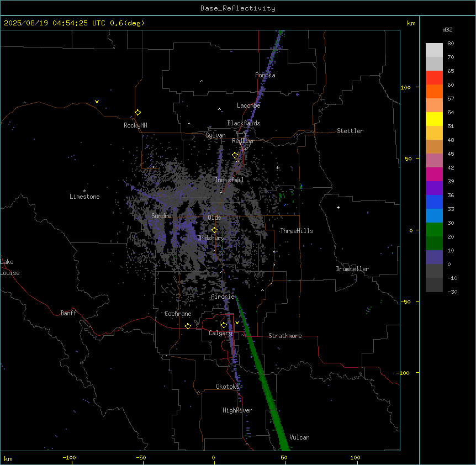Select the blue 33-36 dBZ legend swatch
This screenshot has width=476, height=465.
(x=434, y=202)
